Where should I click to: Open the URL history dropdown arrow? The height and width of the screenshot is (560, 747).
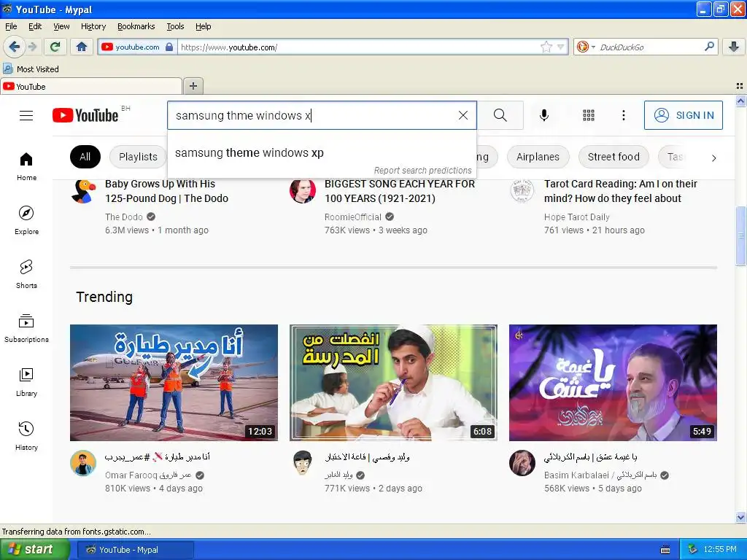561,47
